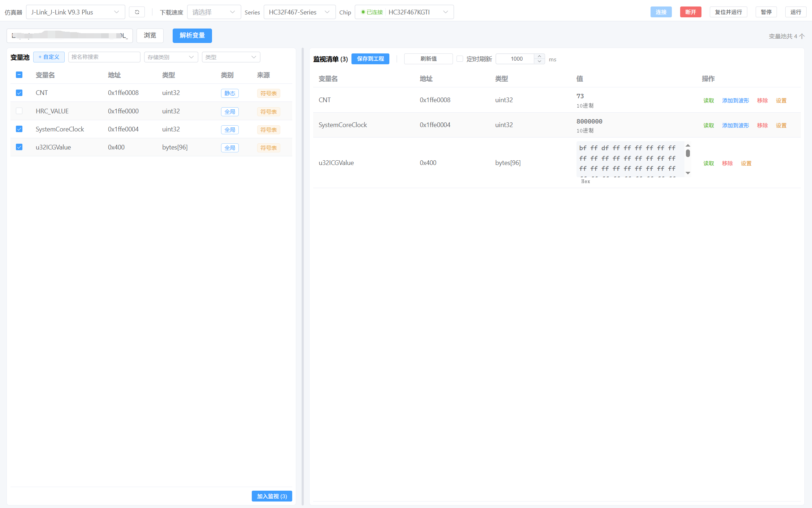Decrease the refresh interval with down arrow

539,61
